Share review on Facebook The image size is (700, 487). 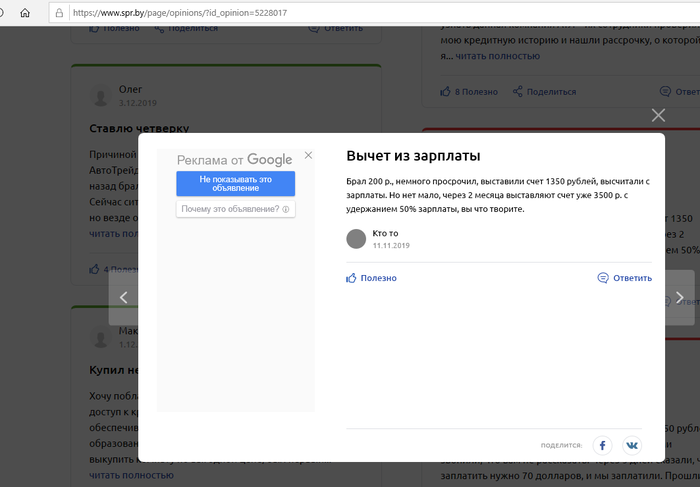coord(602,445)
